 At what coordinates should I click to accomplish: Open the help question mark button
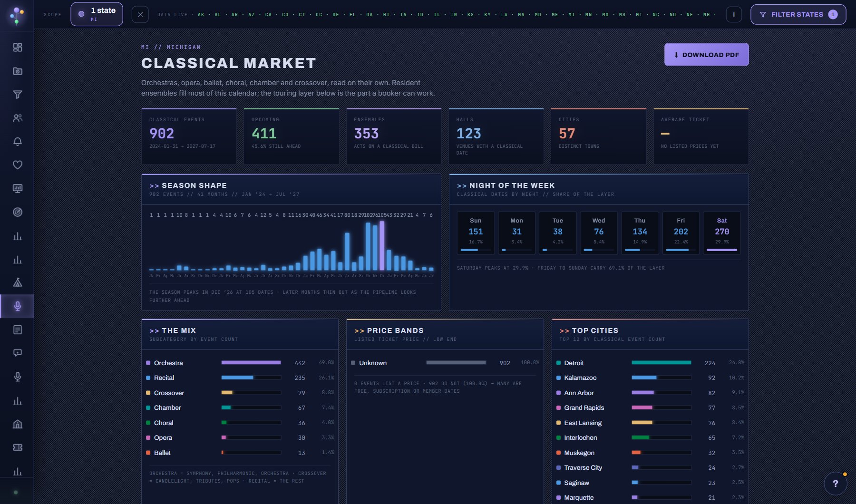[836, 484]
